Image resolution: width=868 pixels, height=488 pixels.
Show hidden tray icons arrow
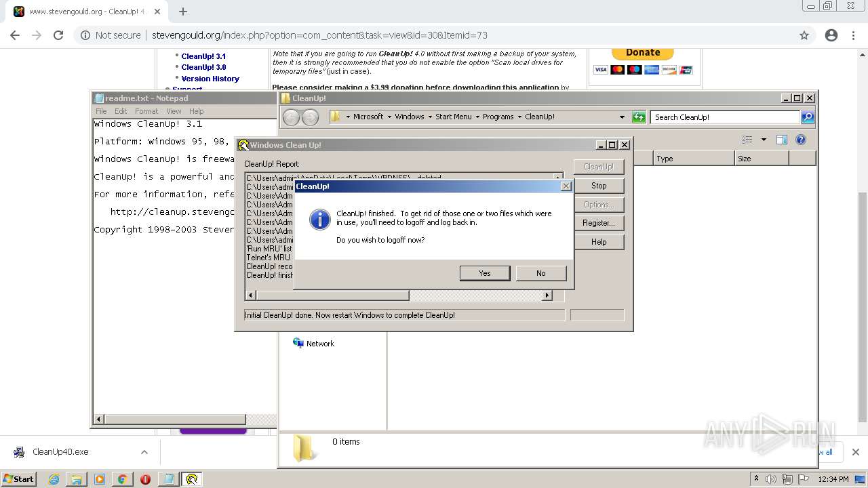[x=756, y=479]
